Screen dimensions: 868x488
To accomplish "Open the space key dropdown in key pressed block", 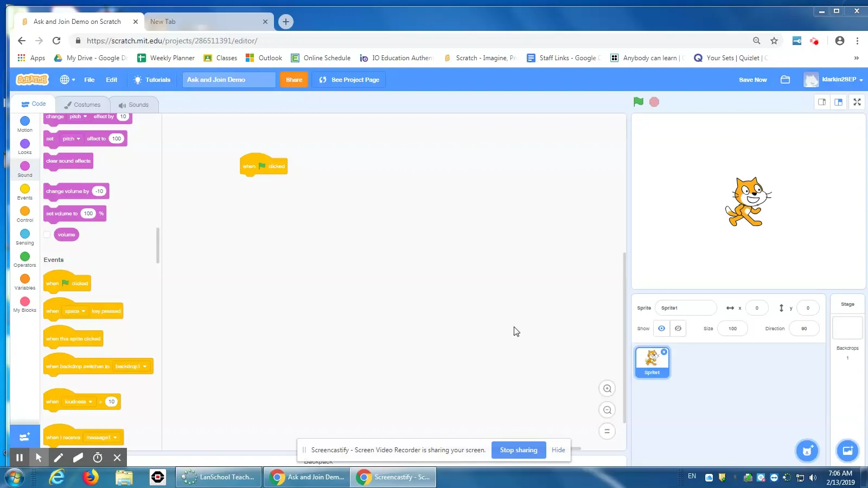I will pos(75,311).
